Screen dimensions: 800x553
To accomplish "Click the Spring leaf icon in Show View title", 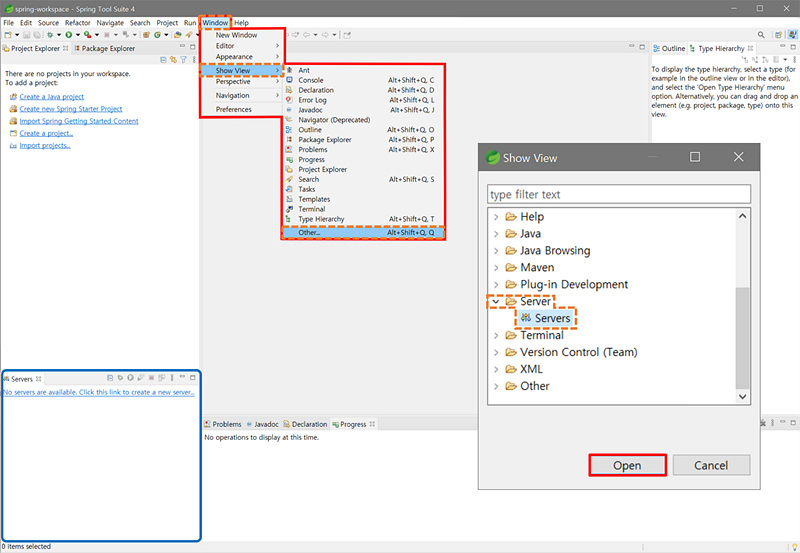I will [492, 157].
